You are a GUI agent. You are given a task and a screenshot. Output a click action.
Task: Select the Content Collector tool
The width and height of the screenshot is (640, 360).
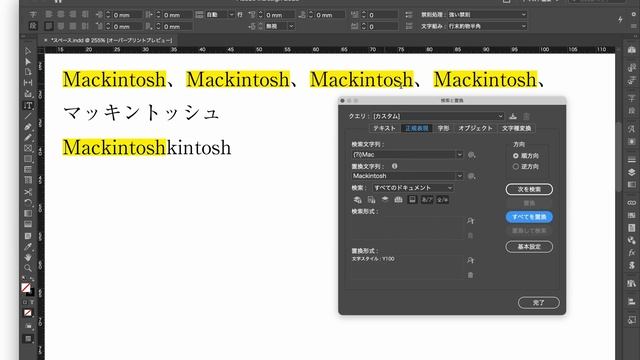(x=28, y=94)
